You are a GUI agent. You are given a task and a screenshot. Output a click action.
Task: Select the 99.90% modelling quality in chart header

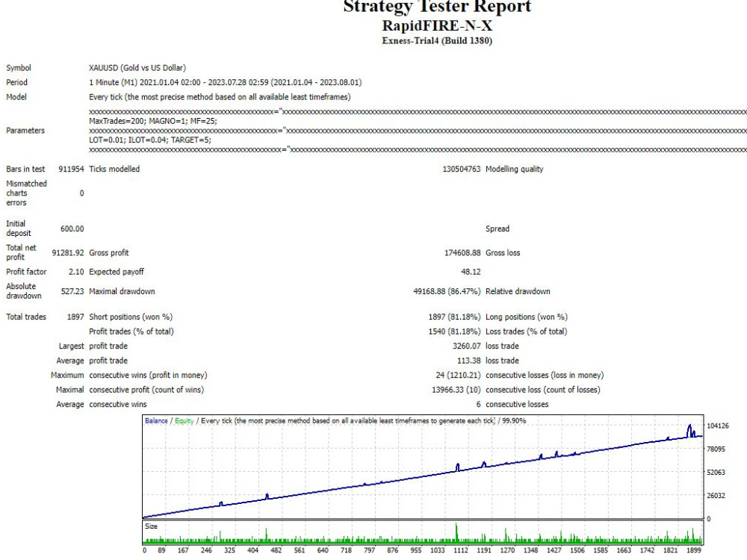tap(514, 421)
